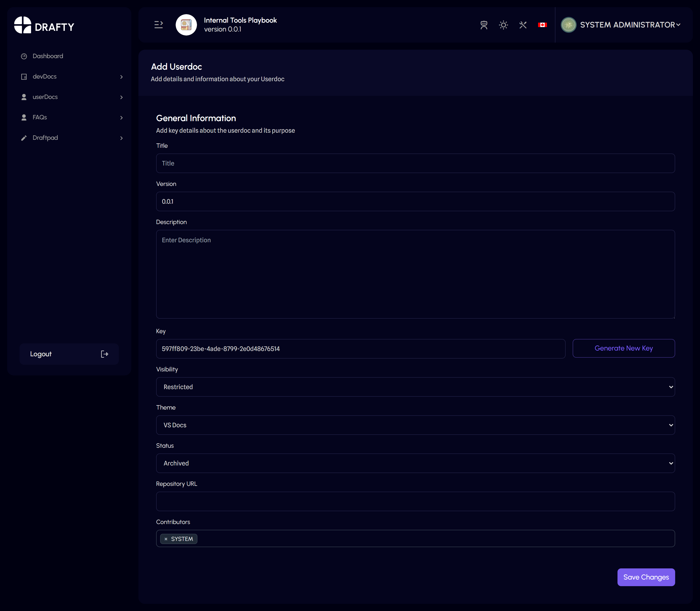
Task: Click the sidebar collapse menu icon
Action: click(x=158, y=25)
